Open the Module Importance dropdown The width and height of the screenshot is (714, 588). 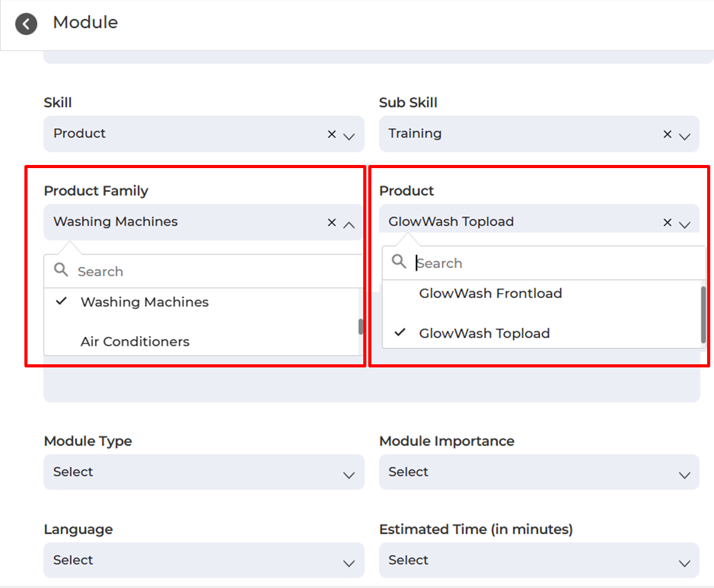(x=538, y=472)
